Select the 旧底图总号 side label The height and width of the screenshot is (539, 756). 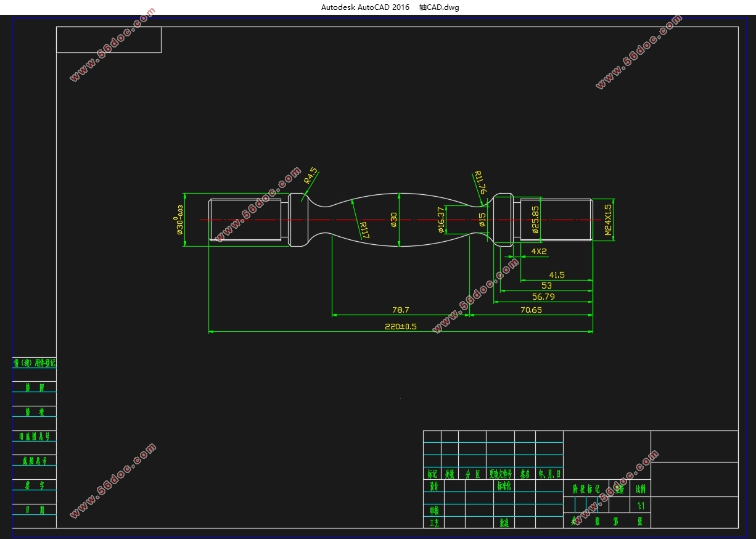[35, 437]
